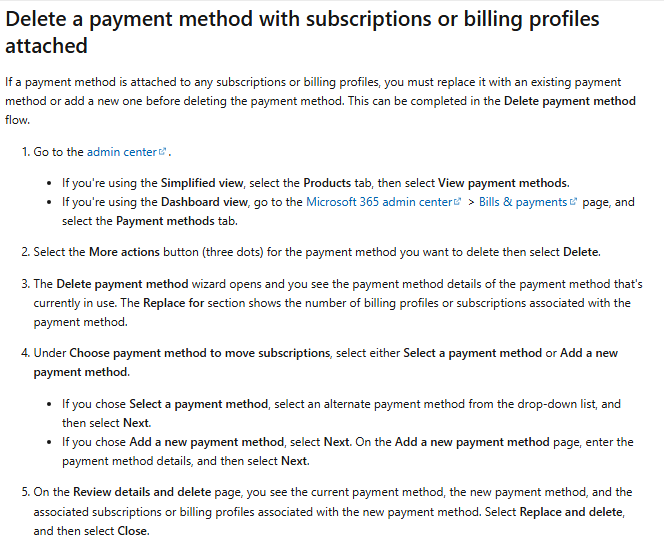Click 'Choose payment method to move subscriptions' text
The image size is (664, 547).
(x=199, y=353)
